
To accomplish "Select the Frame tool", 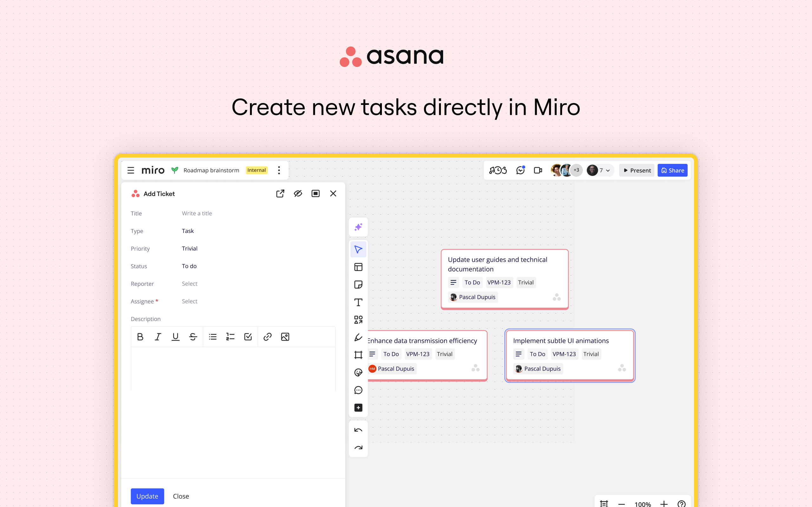I will 358,355.
